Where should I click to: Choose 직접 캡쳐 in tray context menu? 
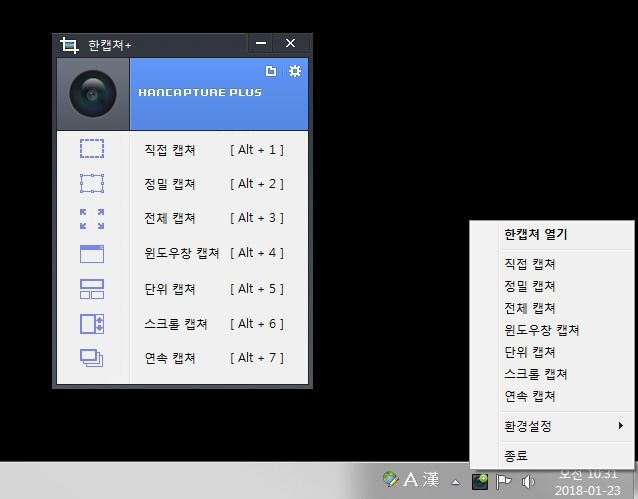[530, 264]
